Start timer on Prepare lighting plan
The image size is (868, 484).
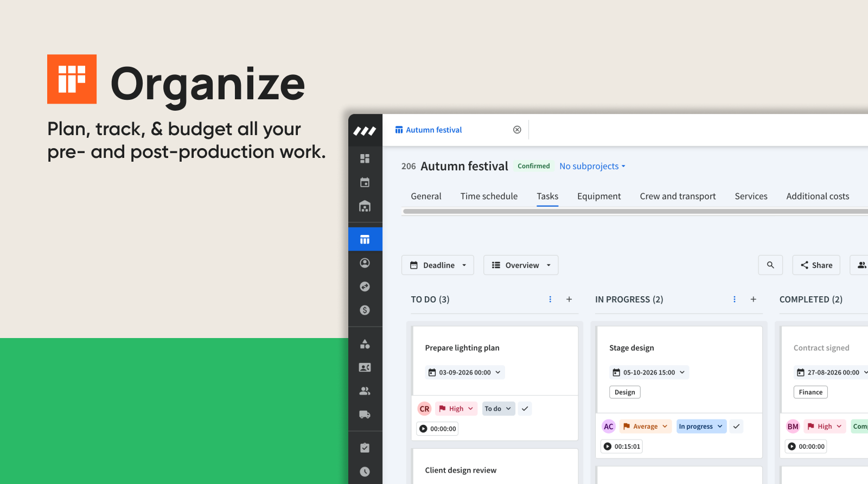pos(423,429)
